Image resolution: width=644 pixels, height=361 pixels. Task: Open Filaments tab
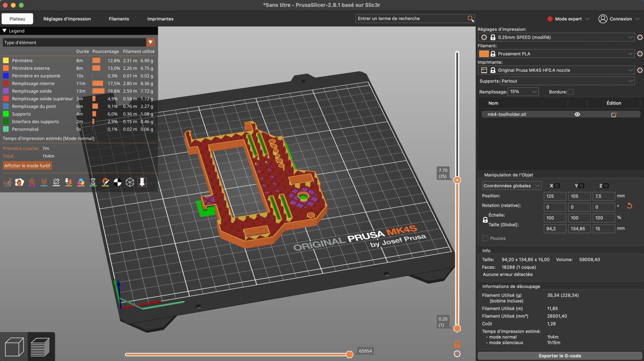(x=119, y=19)
